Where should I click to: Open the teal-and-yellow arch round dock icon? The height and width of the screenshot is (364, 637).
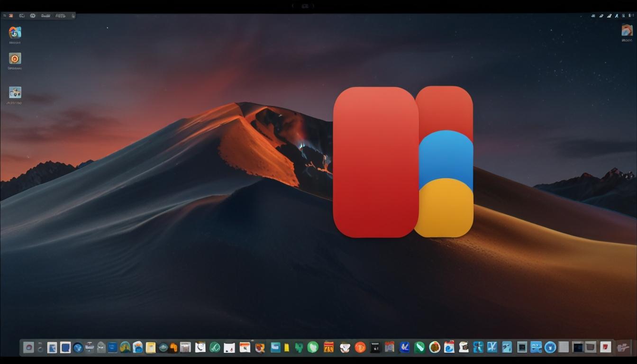tap(125, 347)
